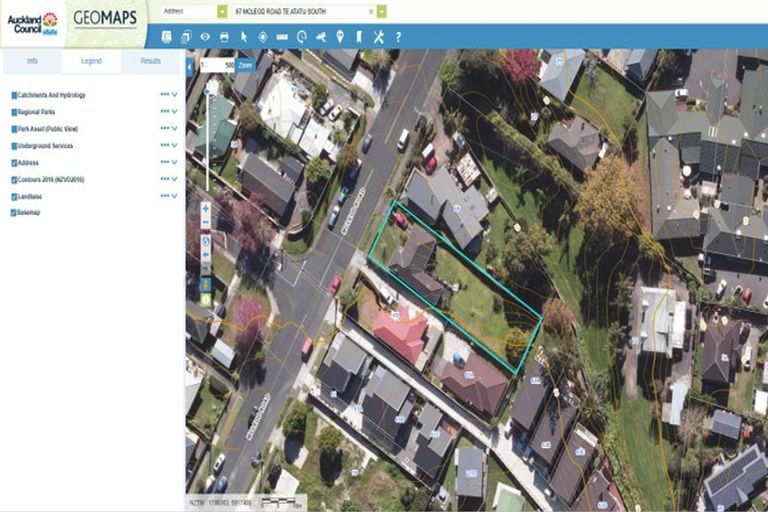Expand the Underground Services chevron
The height and width of the screenshot is (512, 768).
[174, 146]
